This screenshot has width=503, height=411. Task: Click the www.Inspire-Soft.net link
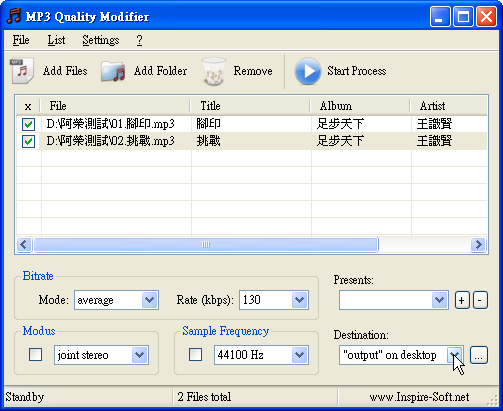[419, 397]
